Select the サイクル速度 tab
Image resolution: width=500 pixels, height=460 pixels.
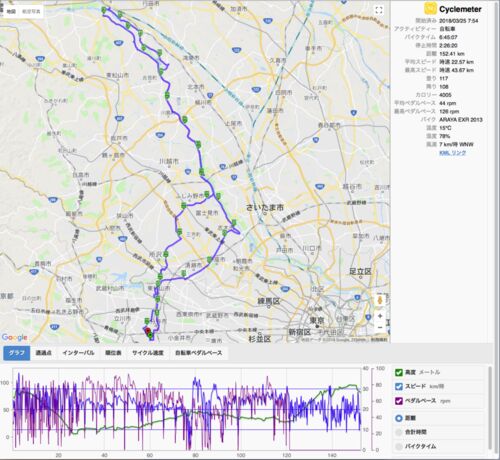pos(148,353)
